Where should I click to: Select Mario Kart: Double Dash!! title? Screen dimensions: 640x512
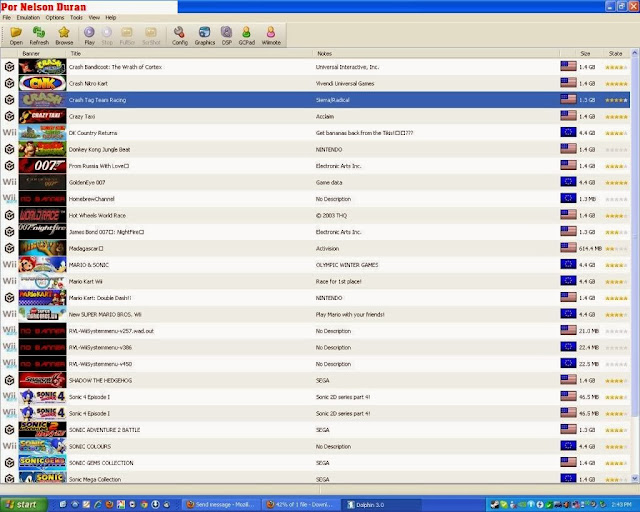coord(100,298)
